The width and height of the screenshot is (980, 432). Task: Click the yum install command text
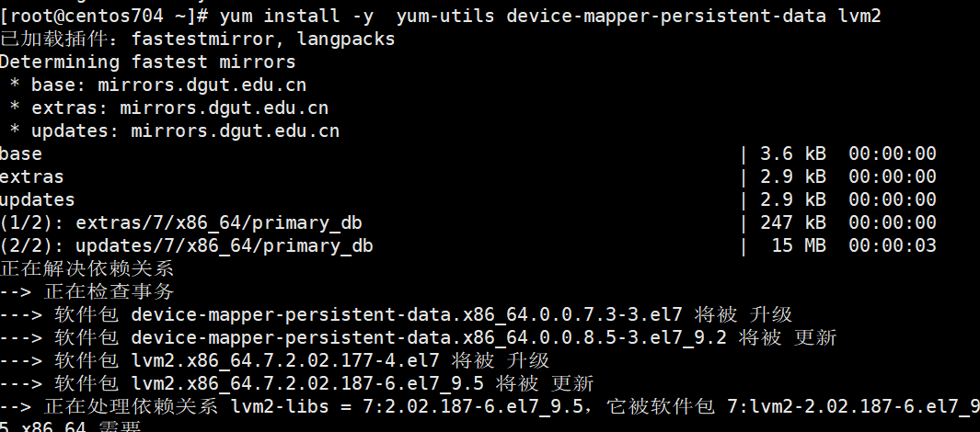click(296, 15)
